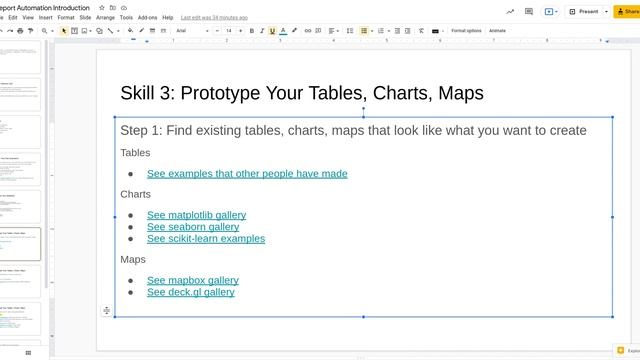
Task: Open the line type dropdown arrow
Action: pos(118,31)
